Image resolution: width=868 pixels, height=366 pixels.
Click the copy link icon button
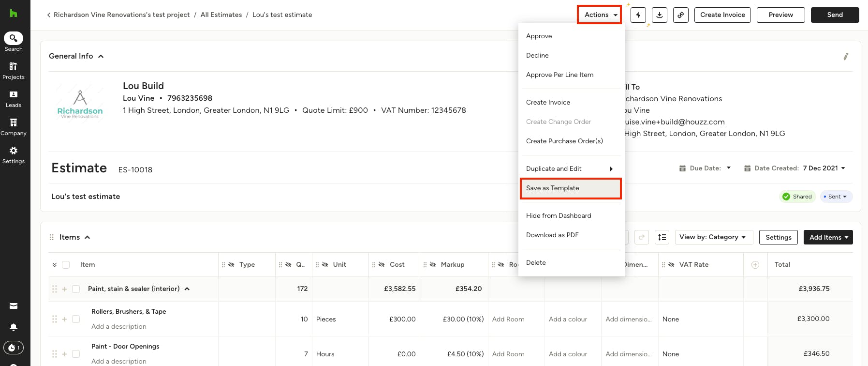point(681,15)
